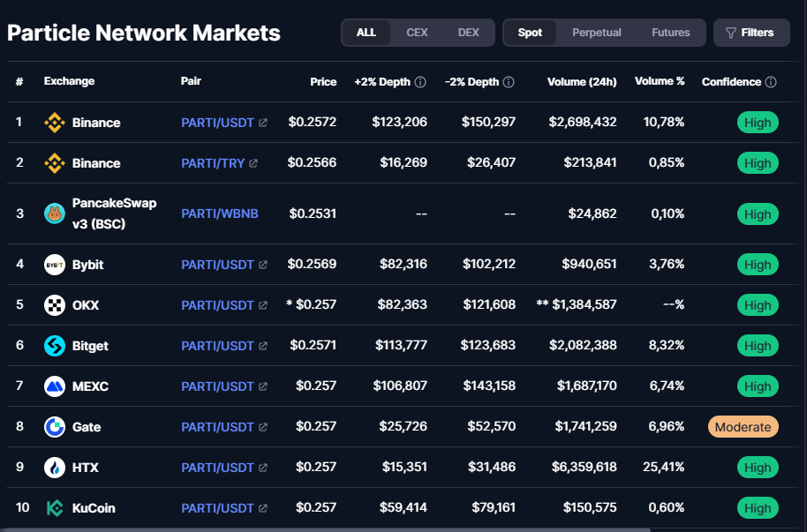Click the OKX exchange logo
The height and width of the screenshot is (532, 807).
(55, 305)
